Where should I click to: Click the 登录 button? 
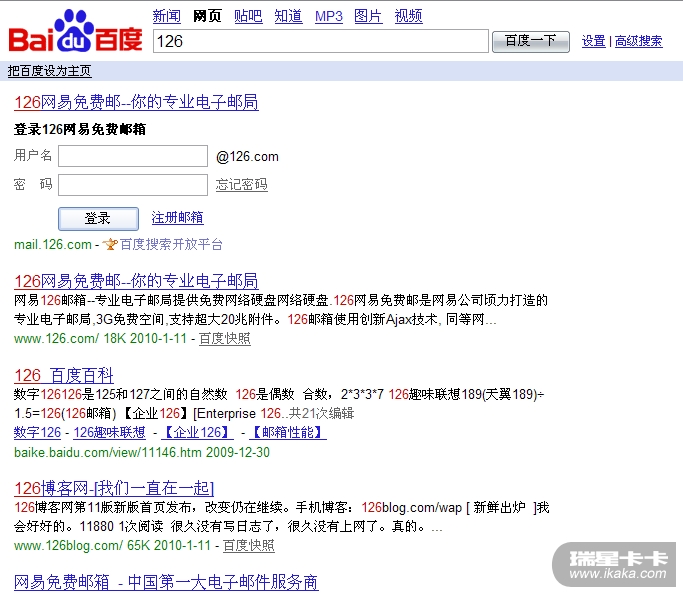[98, 218]
